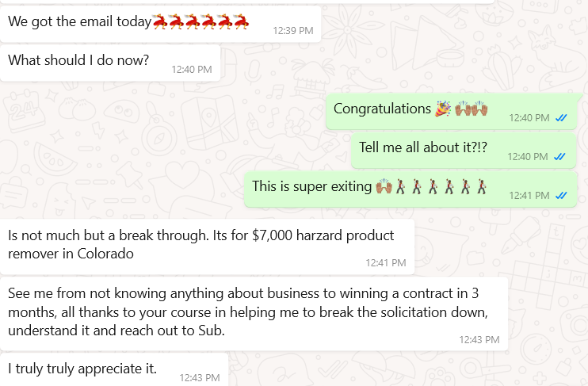This screenshot has width=588, height=386.
Task: Click the 'This is super exiting' text
Action: 312,187
